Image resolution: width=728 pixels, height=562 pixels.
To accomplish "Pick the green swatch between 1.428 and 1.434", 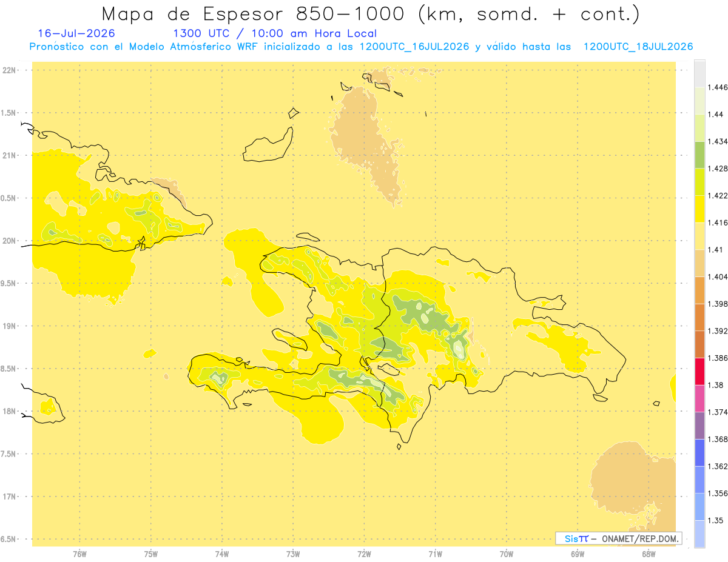I will point(699,155).
